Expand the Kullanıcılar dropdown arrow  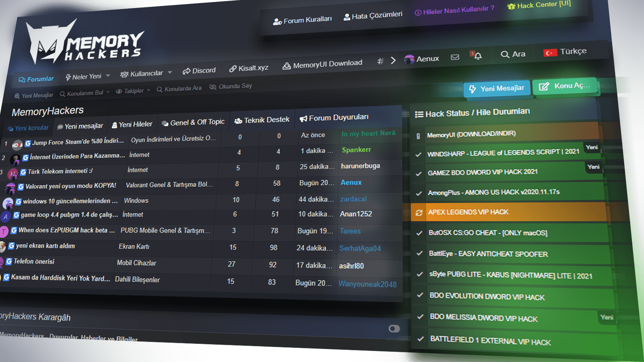[x=170, y=72]
